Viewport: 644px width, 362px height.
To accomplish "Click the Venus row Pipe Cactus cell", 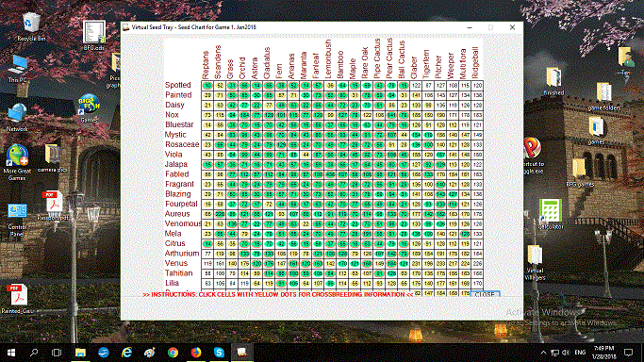I will [379, 264].
